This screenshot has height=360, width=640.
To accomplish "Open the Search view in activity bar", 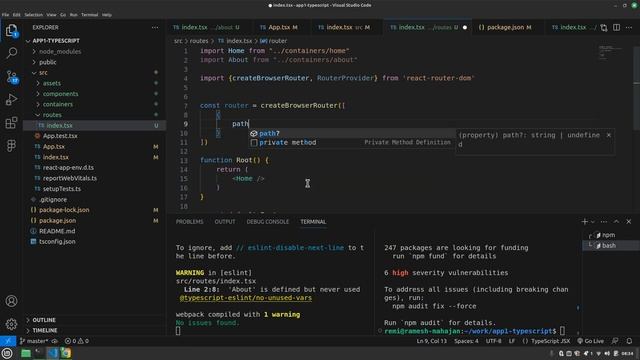I will [x=11, y=53].
